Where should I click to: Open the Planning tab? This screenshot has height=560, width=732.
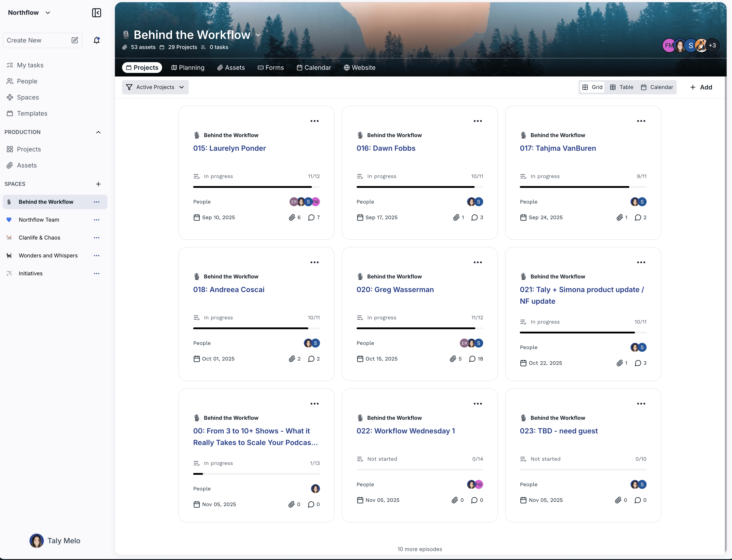188,68
